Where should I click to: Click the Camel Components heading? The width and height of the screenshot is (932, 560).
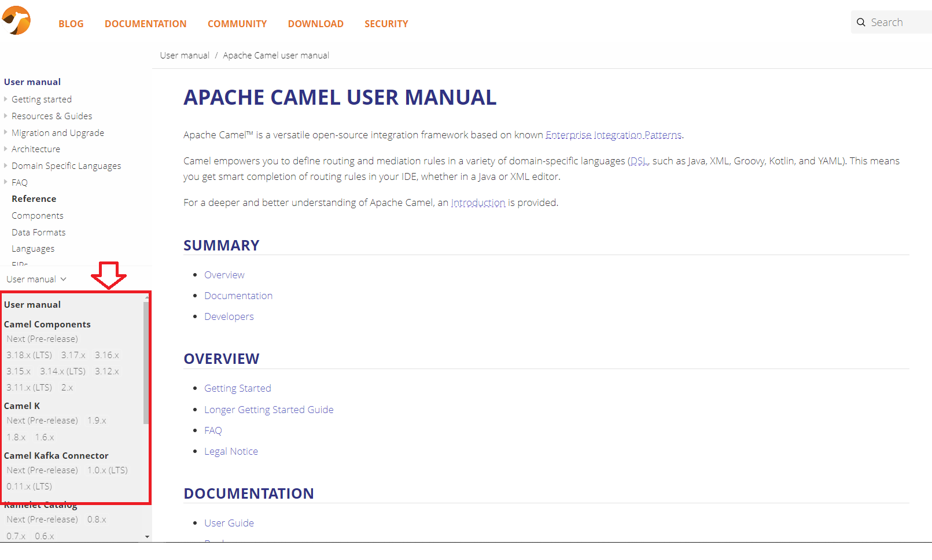coord(47,325)
